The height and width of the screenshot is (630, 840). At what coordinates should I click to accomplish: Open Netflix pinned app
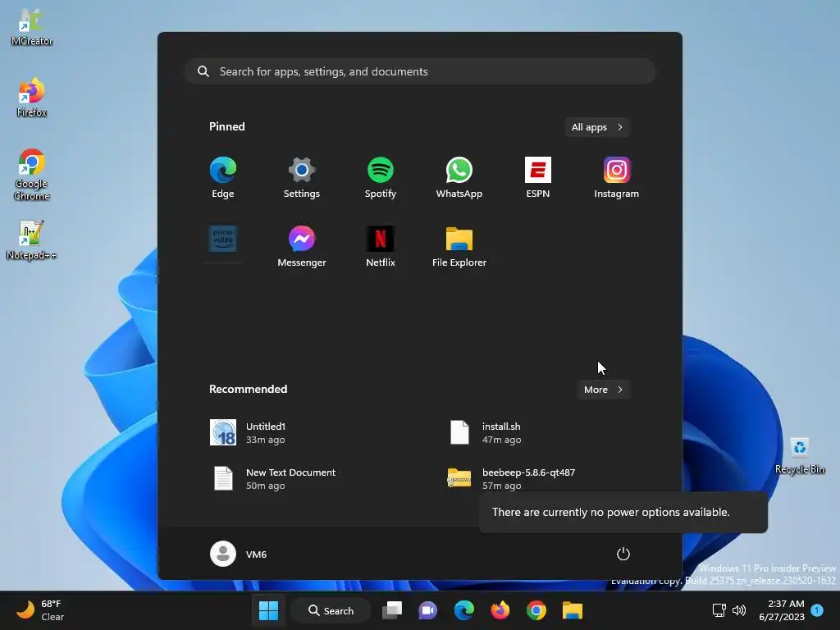click(x=381, y=246)
